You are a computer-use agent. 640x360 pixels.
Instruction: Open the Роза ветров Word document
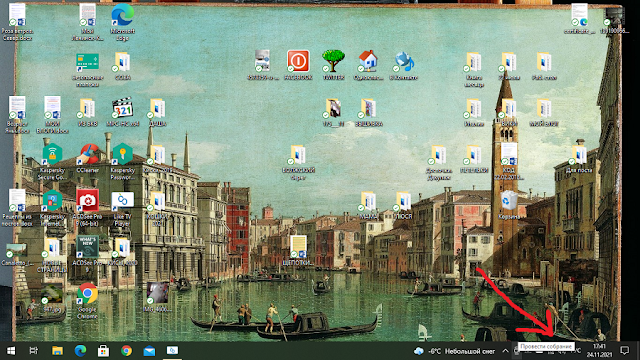tap(17, 22)
